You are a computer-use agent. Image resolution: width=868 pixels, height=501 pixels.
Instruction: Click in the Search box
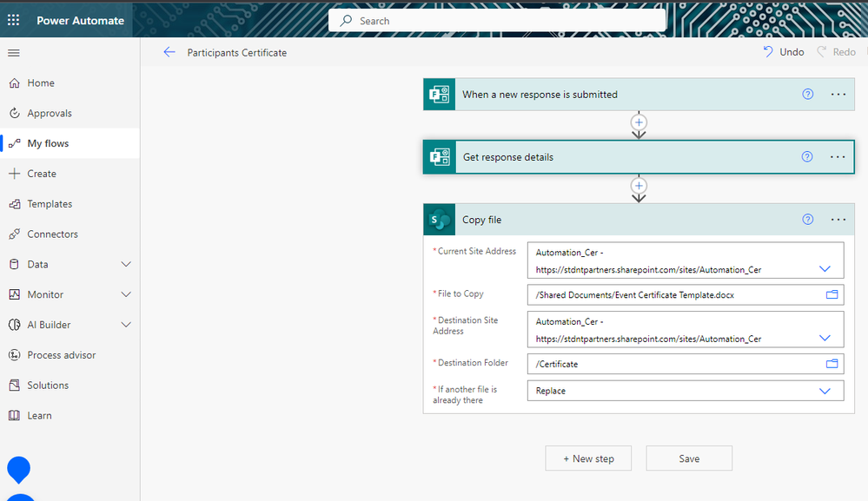tap(497, 21)
